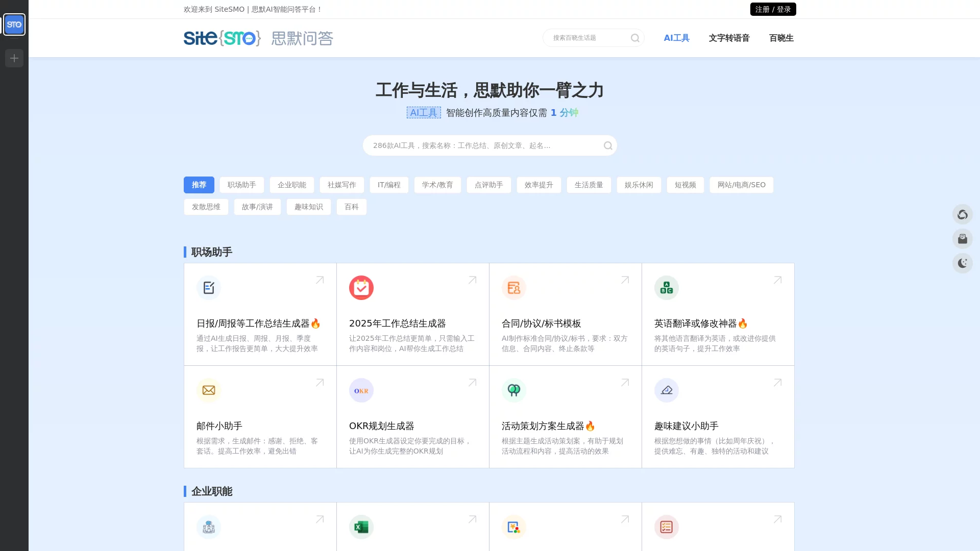Click the AI工具 link in the hero headline
Viewport: 980px width, 551px height.
(x=423, y=112)
